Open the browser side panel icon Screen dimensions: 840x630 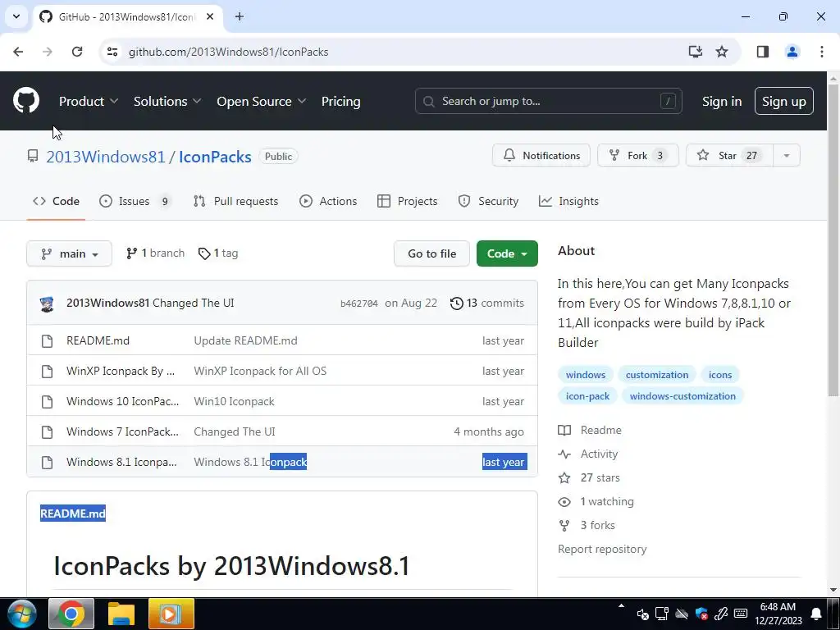(x=763, y=52)
